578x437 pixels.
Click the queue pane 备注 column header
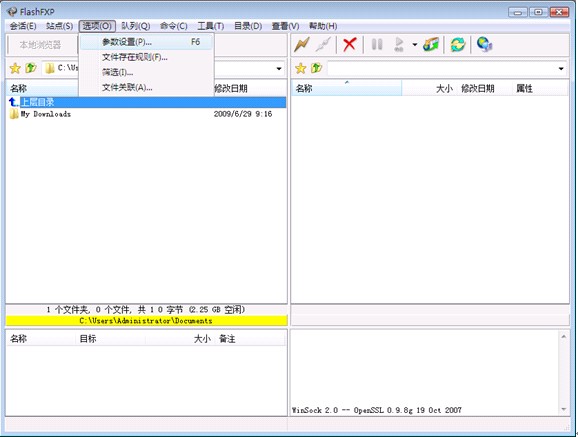coord(251,339)
